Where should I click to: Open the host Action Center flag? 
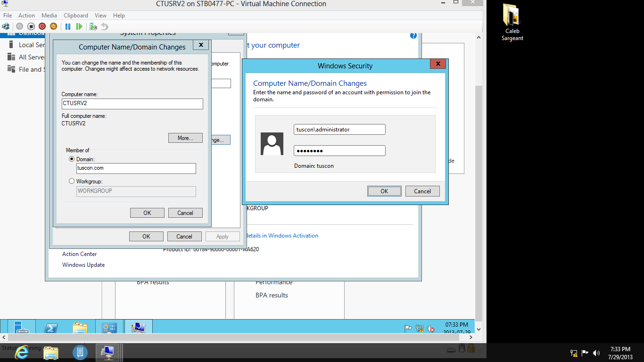point(585,353)
